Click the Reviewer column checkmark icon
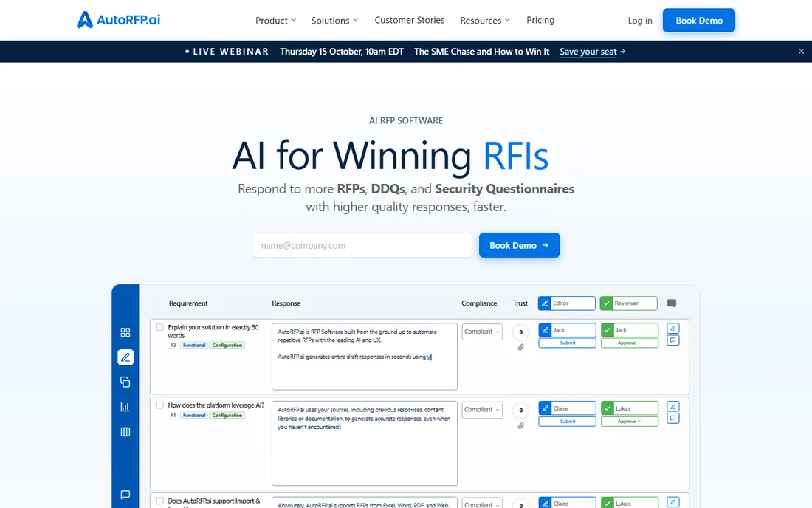The width and height of the screenshot is (812, 508). pos(606,303)
